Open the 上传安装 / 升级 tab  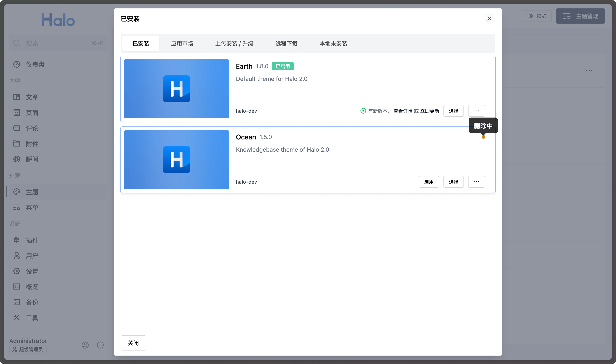tap(234, 43)
